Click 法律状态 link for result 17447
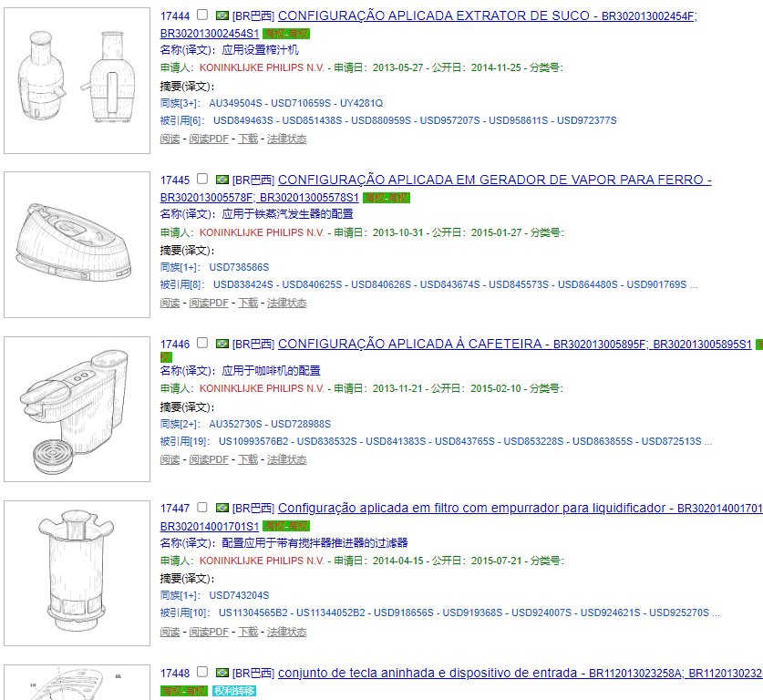Screen dimensions: 763x700 coord(286,632)
